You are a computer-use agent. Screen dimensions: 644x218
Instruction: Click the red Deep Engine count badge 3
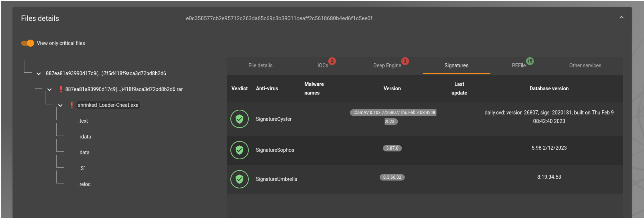[405, 61]
